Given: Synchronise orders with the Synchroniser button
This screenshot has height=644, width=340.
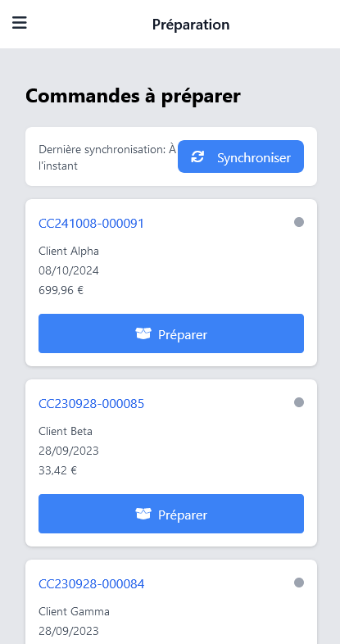Looking at the screenshot, I should [241, 156].
